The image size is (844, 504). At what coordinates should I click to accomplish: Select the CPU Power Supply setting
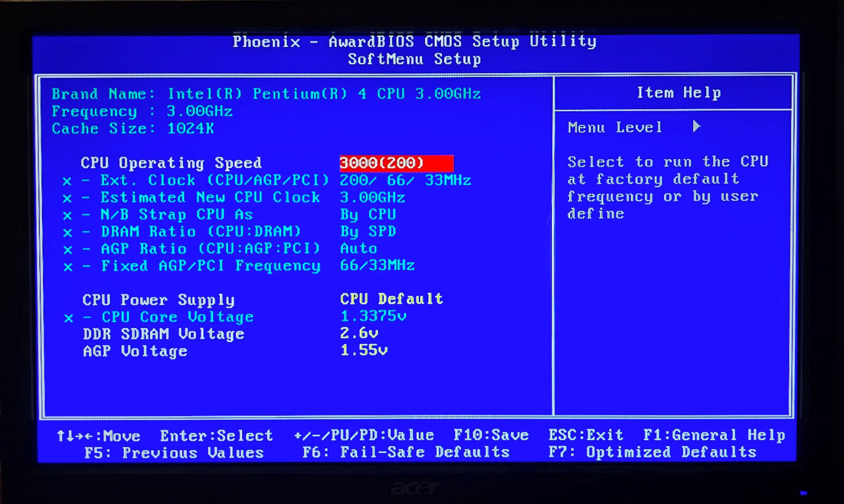158,300
